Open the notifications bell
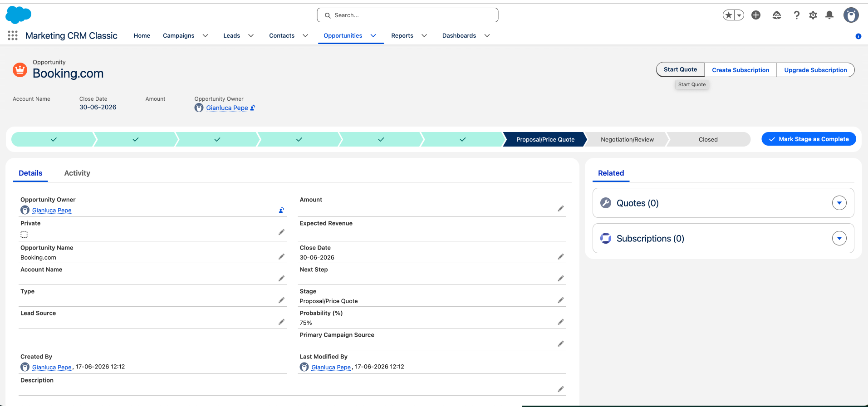Screen dimensions: 868x407 coord(829,15)
